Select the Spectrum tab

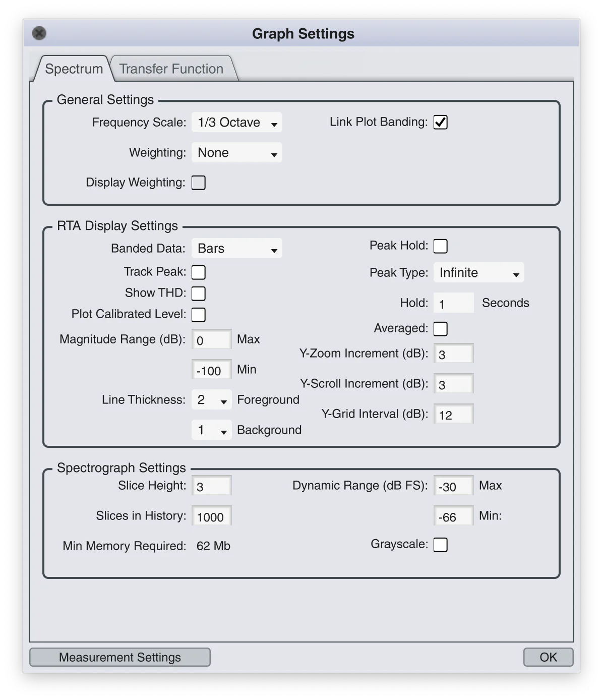coord(74,69)
